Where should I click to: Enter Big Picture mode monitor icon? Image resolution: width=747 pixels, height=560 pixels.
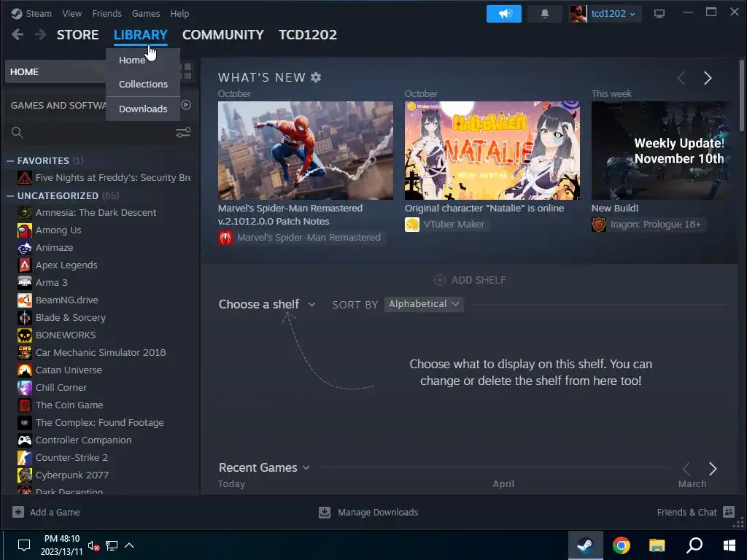659,14
